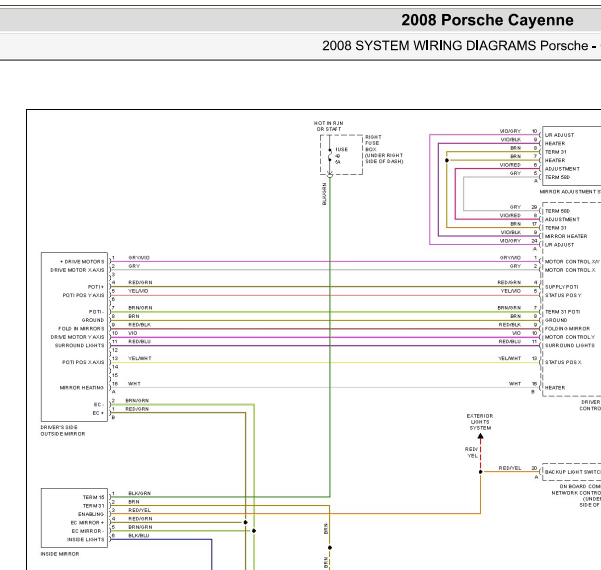Select the "WHT" label beside MIRROR HEATING
The width and height of the screenshot is (601, 570).
(134, 383)
